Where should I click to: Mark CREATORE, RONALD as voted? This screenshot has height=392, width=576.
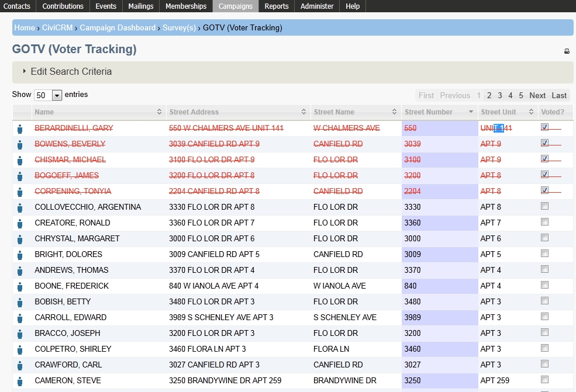(x=544, y=222)
